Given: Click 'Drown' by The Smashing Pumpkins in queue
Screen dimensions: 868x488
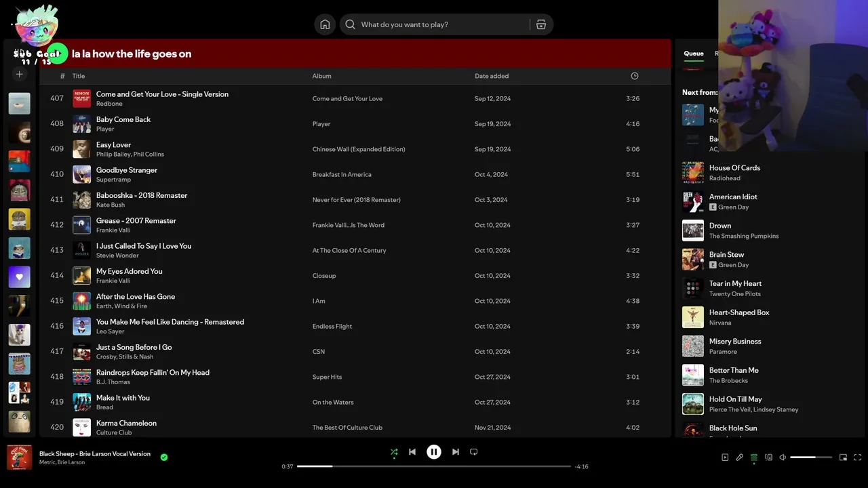Looking at the screenshot, I should click(720, 226).
